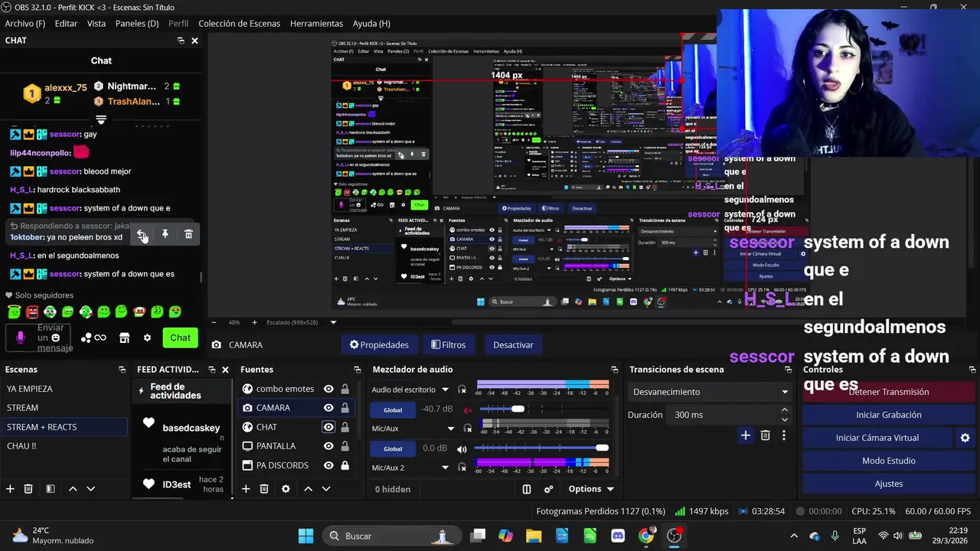Image resolution: width=980 pixels, height=551 pixels.
Task: Move the selected scene up
Action: pos(73,488)
